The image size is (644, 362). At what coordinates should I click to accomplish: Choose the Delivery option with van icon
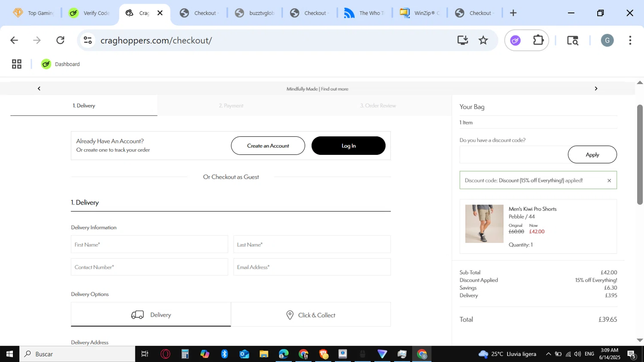point(151,315)
